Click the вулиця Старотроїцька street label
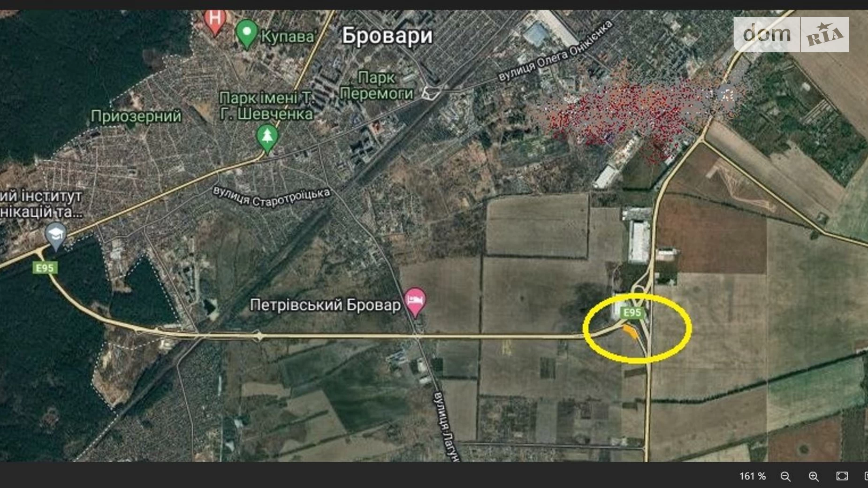 (272, 197)
